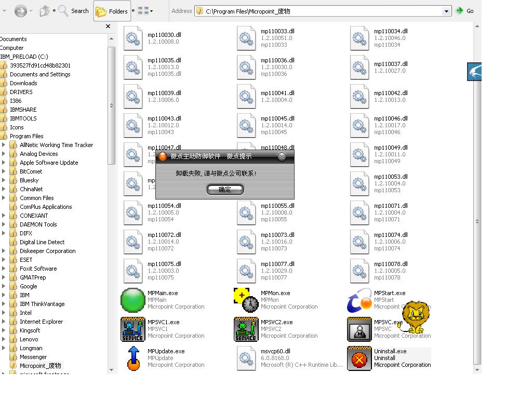Click the Uninstall.exe file name
Viewport: 532px width, 399px height.
point(390,351)
